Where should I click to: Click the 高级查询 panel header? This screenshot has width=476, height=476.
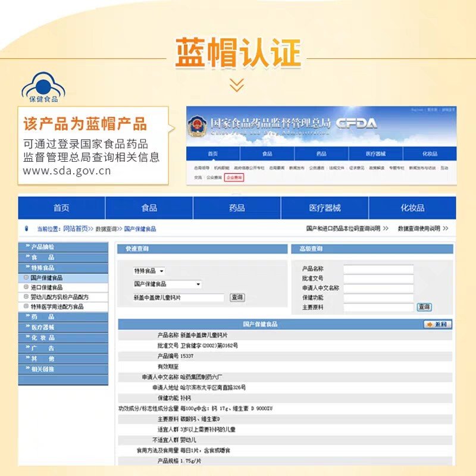click(x=372, y=249)
